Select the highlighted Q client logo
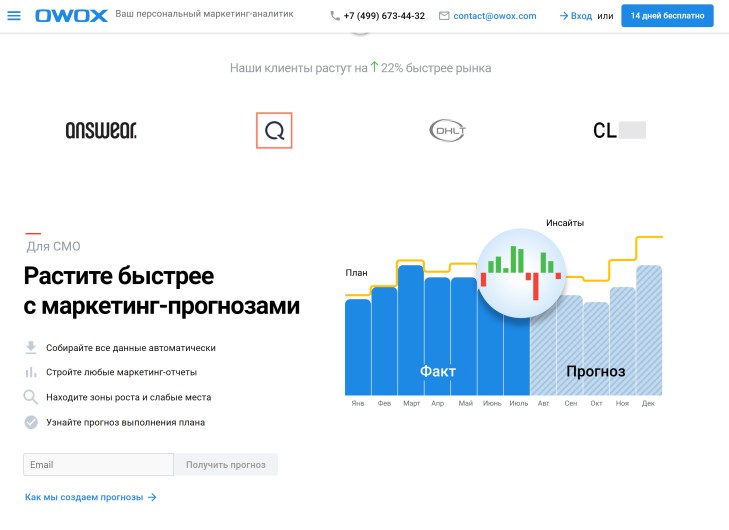729x530 pixels. (274, 130)
